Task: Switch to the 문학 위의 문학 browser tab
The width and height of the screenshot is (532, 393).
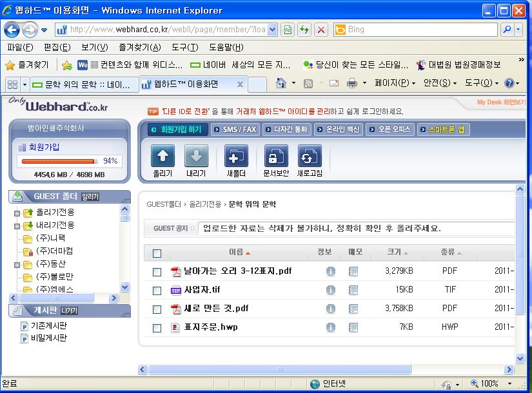Action: (x=83, y=84)
